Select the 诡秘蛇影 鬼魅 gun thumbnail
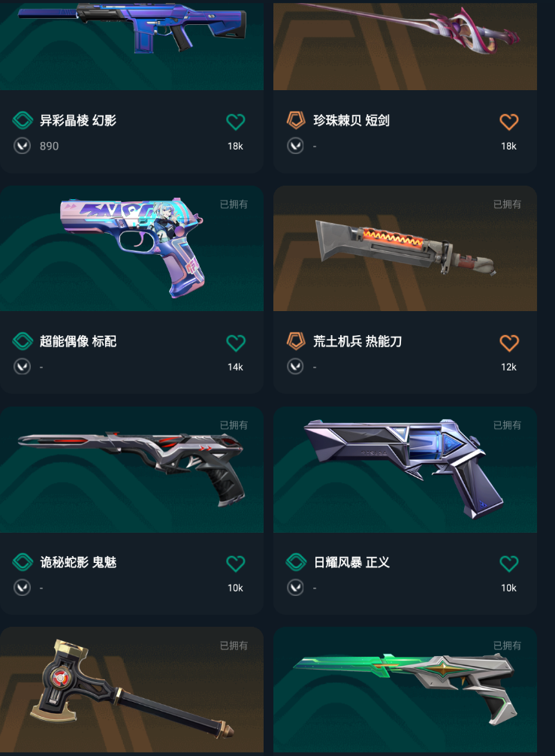The height and width of the screenshot is (756, 555). click(x=131, y=470)
